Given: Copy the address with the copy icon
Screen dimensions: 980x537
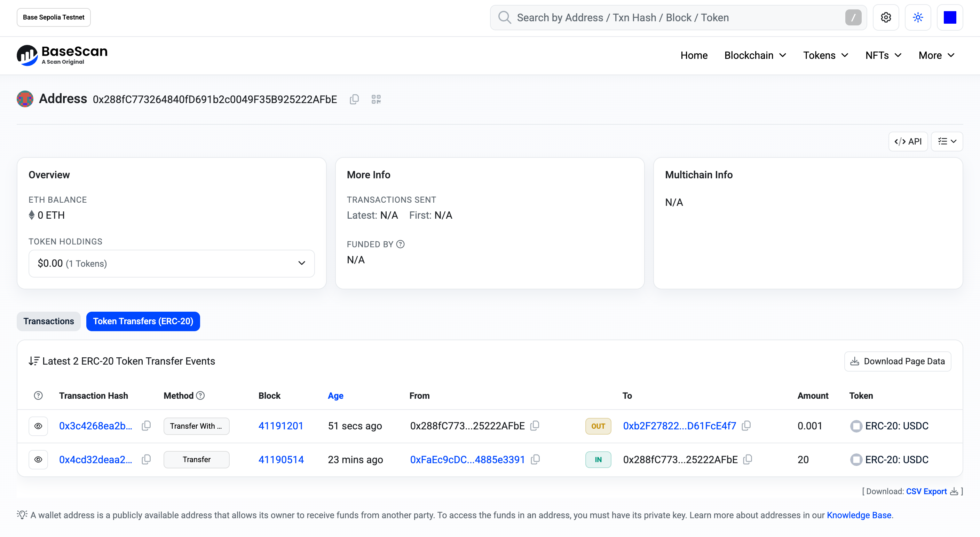Looking at the screenshot, I should 354,99.
